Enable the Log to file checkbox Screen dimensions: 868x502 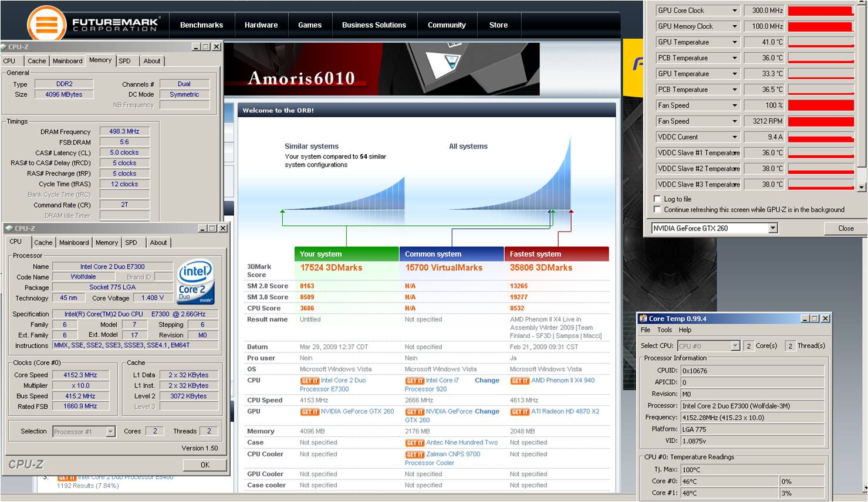click(x=657, y=199)
